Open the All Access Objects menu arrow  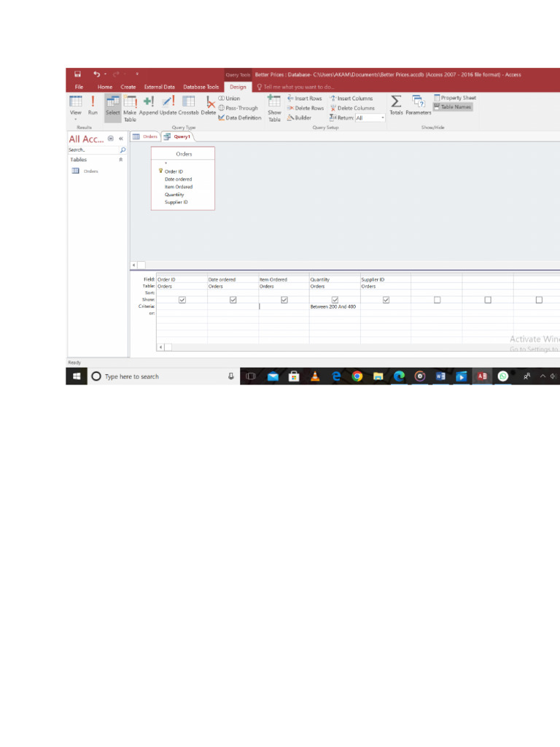tap(111, 139)
